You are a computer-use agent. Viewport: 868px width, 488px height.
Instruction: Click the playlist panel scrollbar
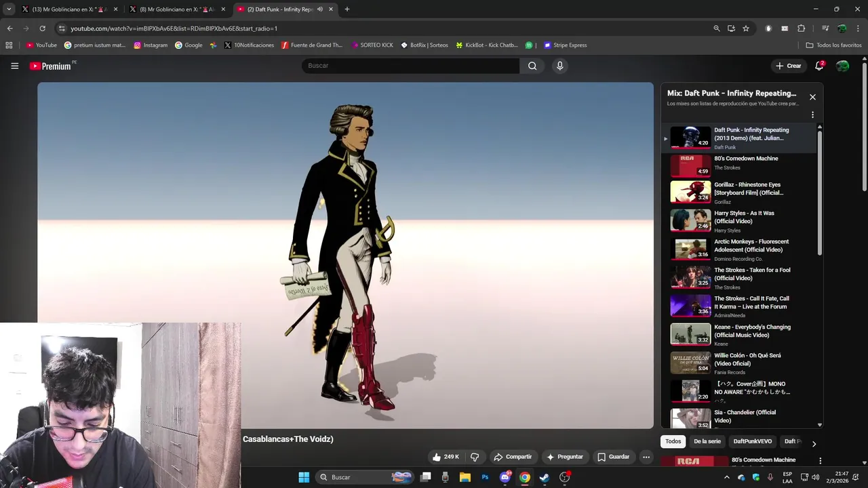click(820, 193)
